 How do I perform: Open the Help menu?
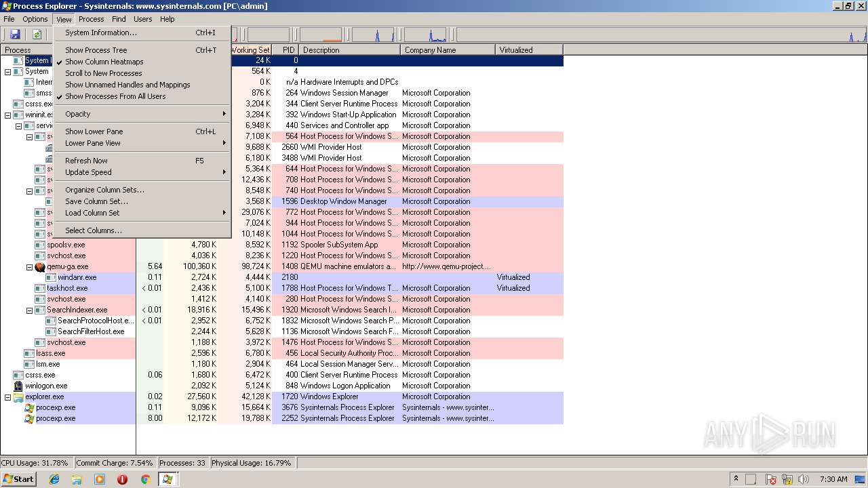click(x=167, y=19)
